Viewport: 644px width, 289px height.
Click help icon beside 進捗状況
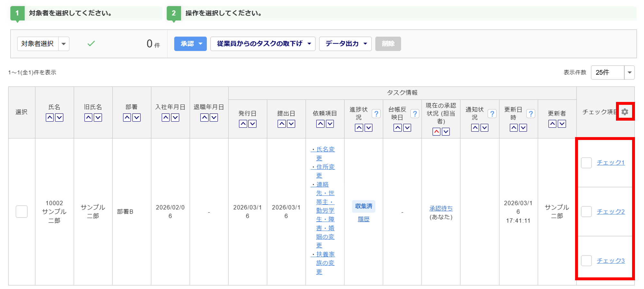tap(376, 114)
